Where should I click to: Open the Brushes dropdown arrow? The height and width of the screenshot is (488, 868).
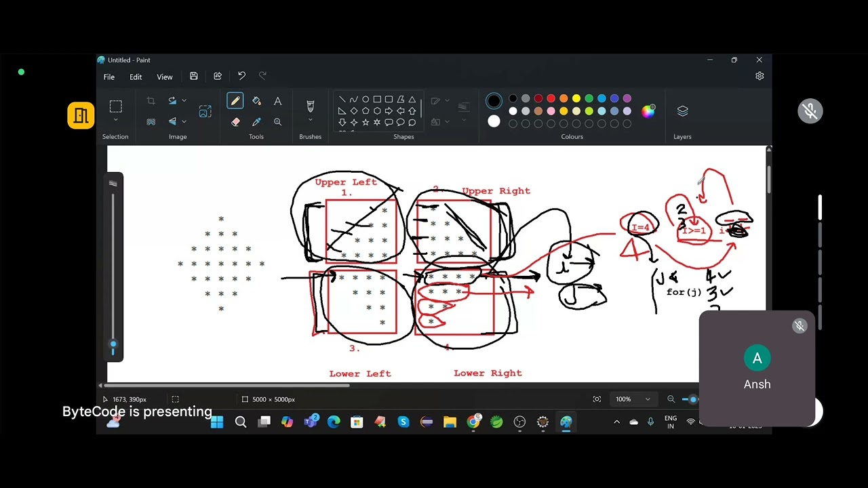click(x=311, y=121)
